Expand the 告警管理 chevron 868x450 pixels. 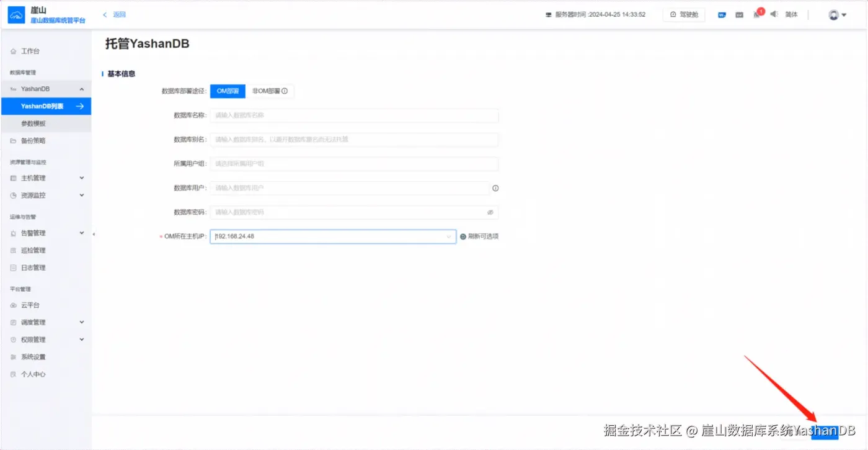[x=81, y=233]
